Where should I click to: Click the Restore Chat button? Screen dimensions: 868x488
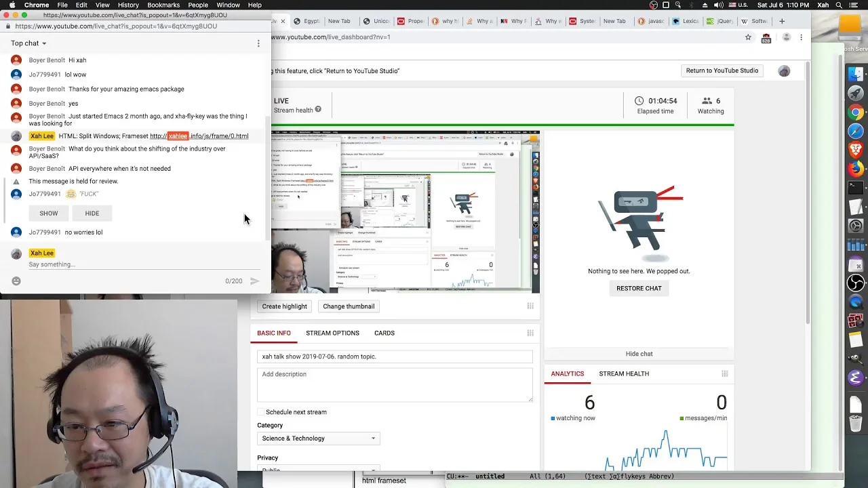click(639, 289)
